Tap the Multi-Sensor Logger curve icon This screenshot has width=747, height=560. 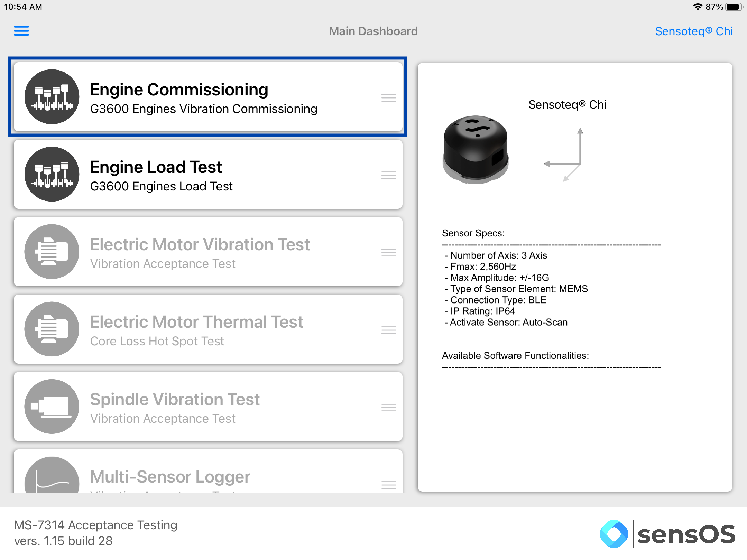tap(52, 475)
